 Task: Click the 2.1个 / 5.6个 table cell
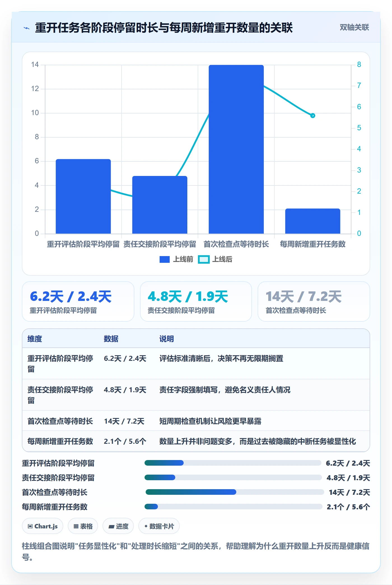(x=125, y=441)
